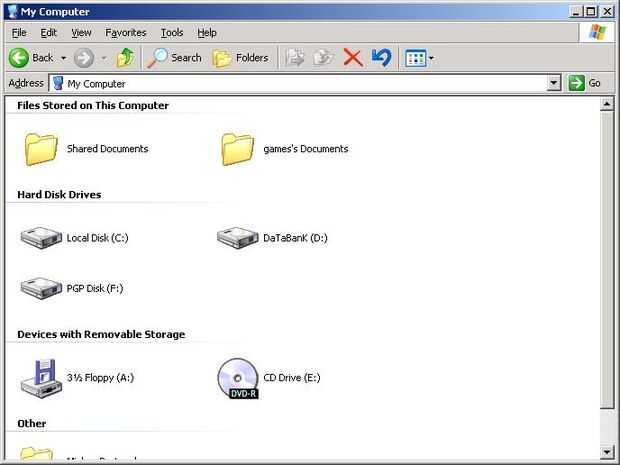620x465 pixels.
Task: Click the Move To toolbar icon
Action: click(295, 58)
